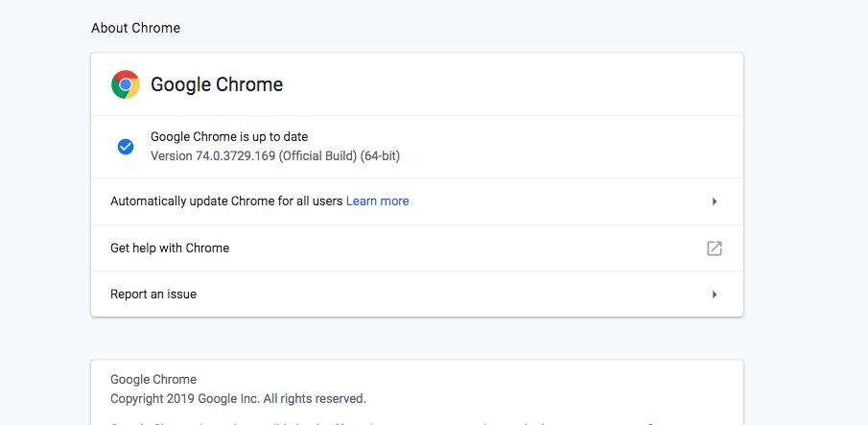Click the (Official Build) text
Screen dimensions: 868x425
[317, 155]
